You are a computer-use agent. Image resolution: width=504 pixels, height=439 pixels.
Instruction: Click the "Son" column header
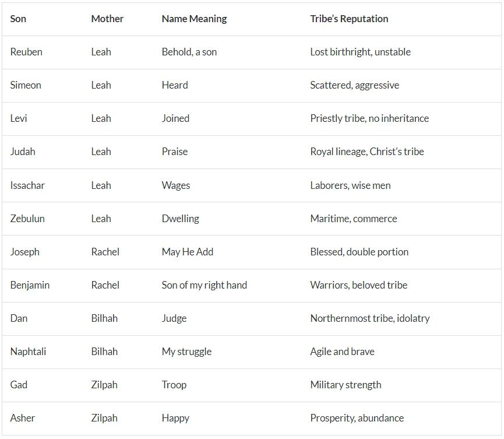pyautogui.click(x=18, y=19)
